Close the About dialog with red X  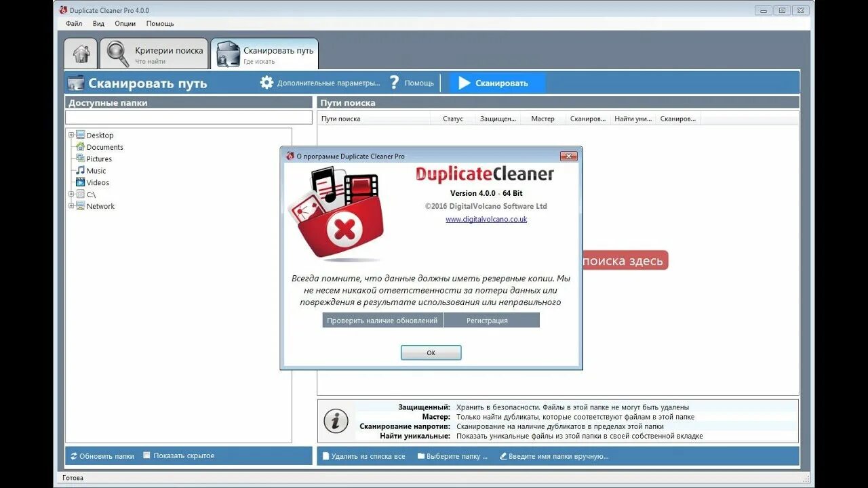point(568,156)
